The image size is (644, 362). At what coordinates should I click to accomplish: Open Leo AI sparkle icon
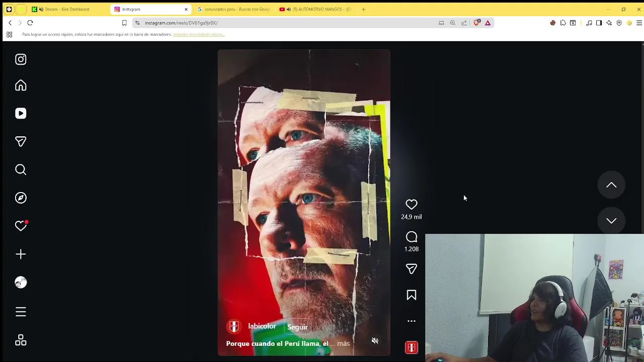click(x=609, y=23)
